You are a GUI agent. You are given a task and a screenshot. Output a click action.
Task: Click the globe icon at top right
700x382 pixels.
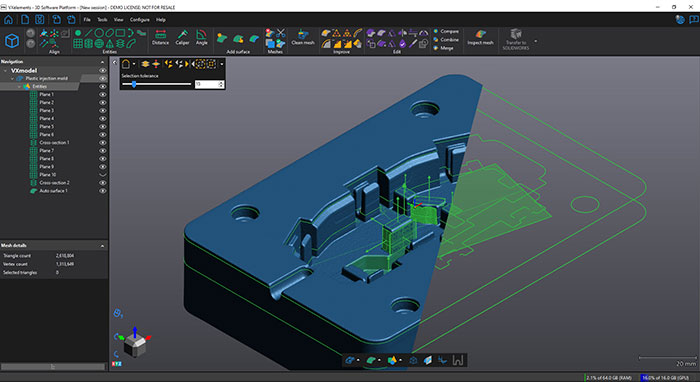(x=680, y=20)
